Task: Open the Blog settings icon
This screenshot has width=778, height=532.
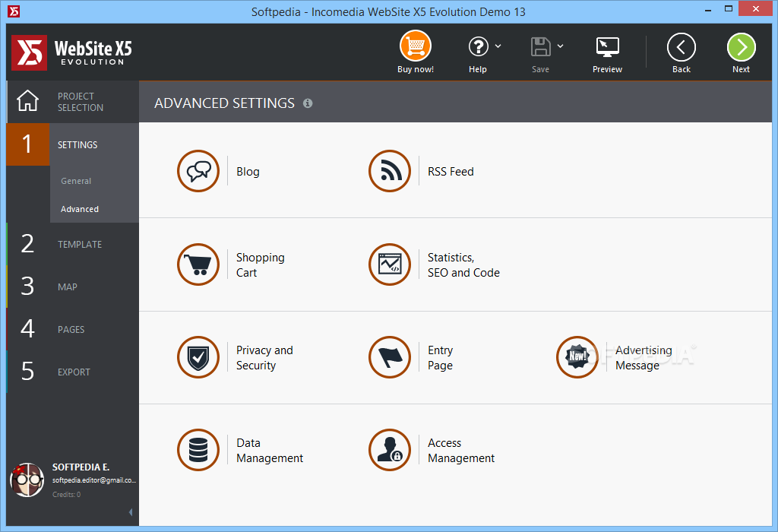Action: click(x=198, y=171)
